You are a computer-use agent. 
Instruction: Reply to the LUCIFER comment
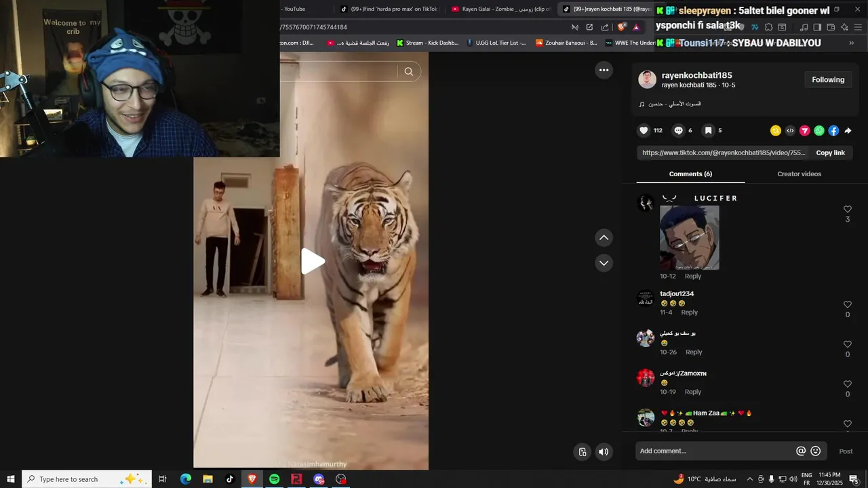(693, 277)
